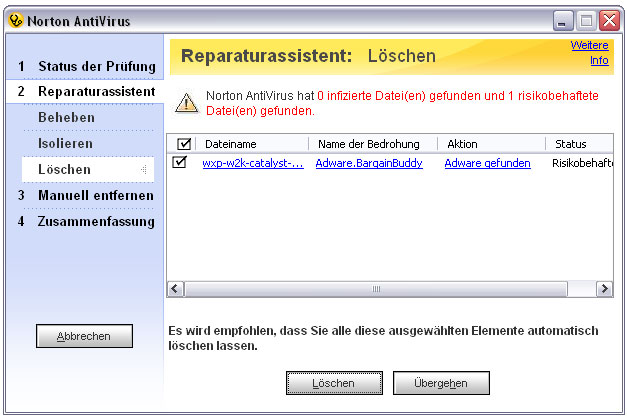Click the Risikobehaftet status cell
Image resolution: width=627 pixels, height=419 pixels.
(x=582, y=163)
